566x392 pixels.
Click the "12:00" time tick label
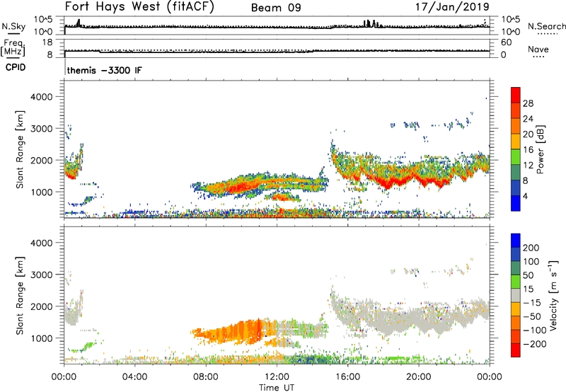coord(277,377)
